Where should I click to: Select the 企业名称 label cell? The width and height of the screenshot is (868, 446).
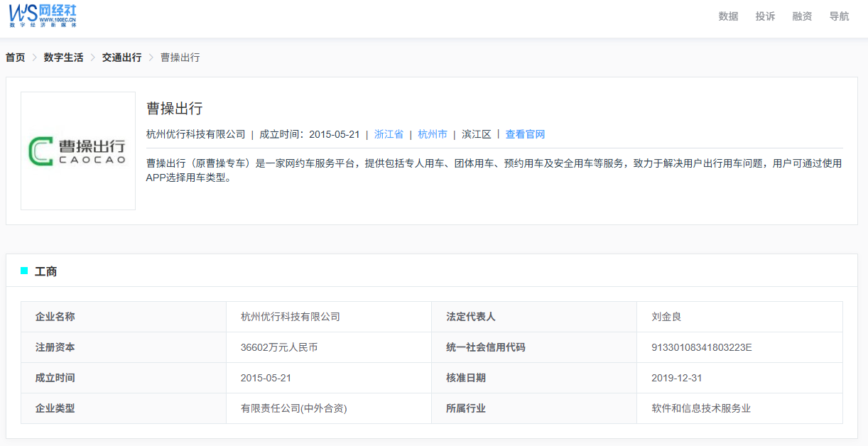124,317
